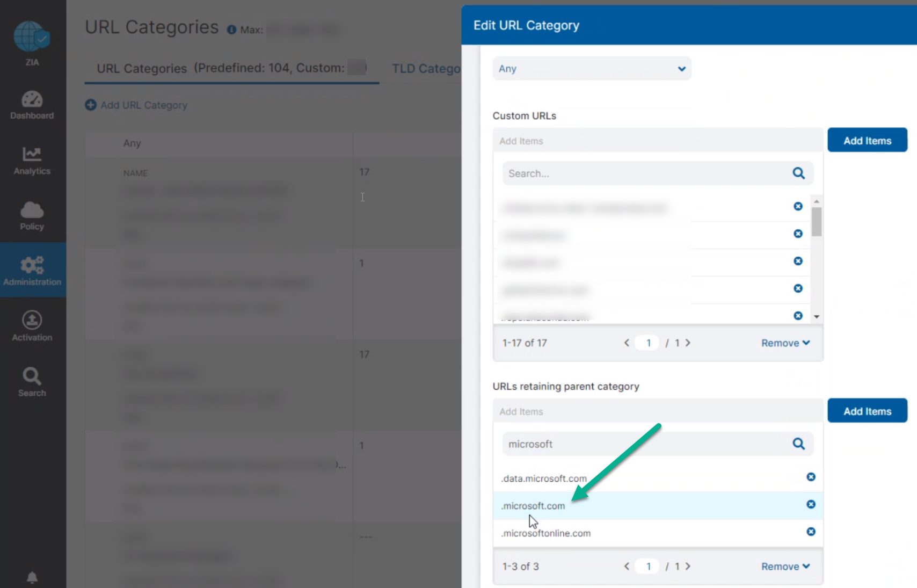Image resolution: width=917 pixels, height=588 pixels.
Task: Open the Any dropdown in Edit URL Category
Action: (x=592, y=69)
